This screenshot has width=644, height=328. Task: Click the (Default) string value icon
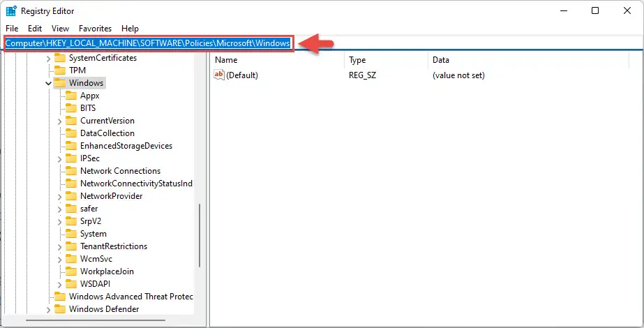(x=219, y=75)
